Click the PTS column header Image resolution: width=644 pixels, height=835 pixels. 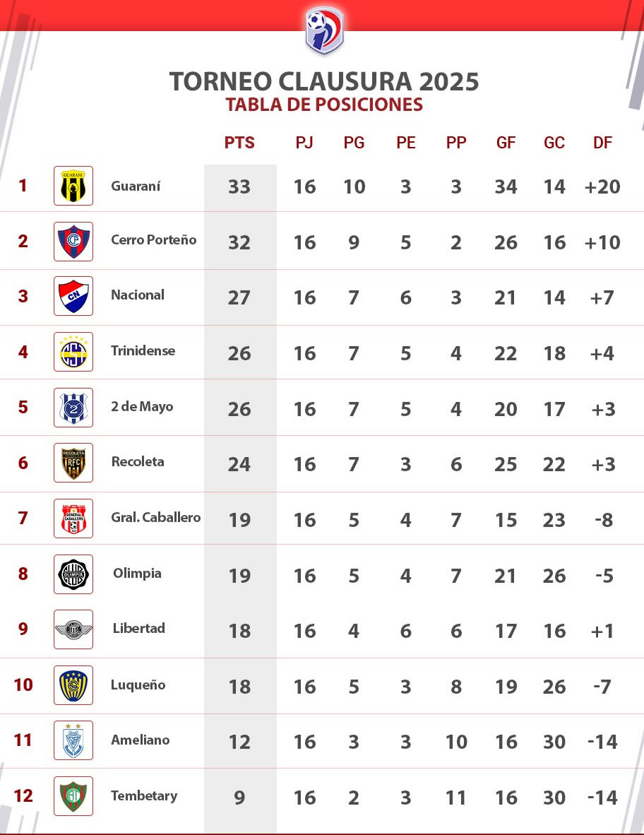point(239,143)
